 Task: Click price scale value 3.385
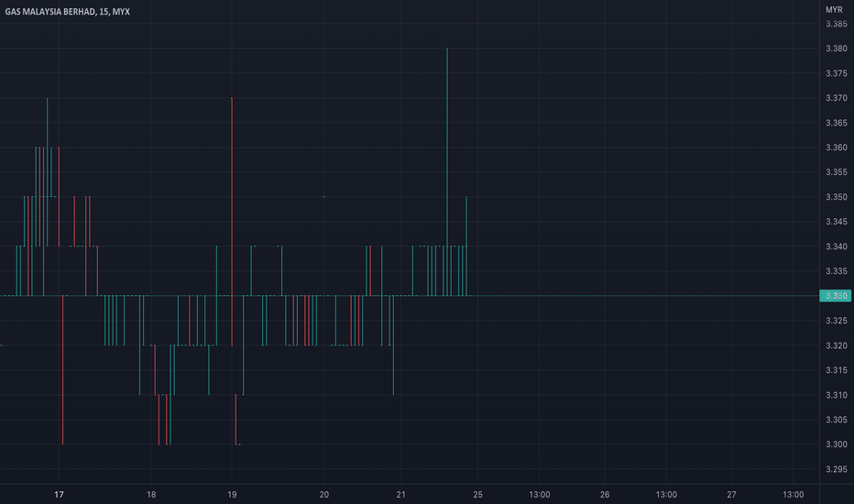(836, 24)
